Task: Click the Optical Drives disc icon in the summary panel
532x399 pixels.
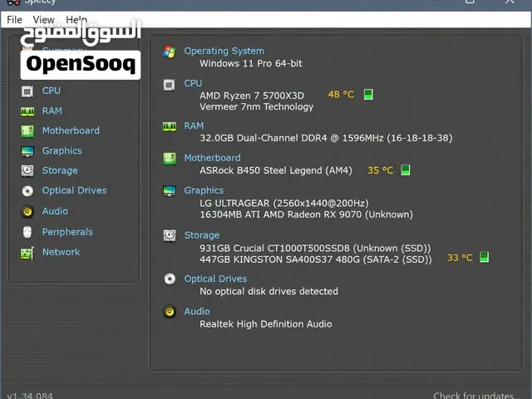Action: pos(170,279)
